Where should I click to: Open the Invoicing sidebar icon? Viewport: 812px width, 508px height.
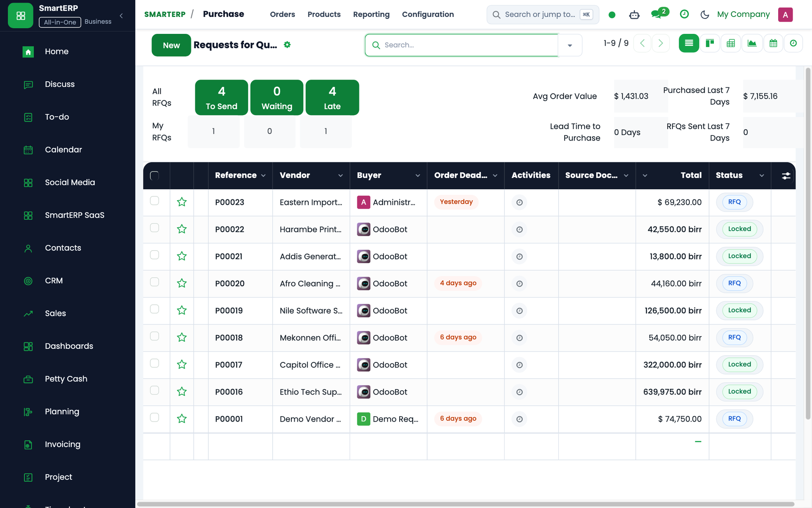28,444
